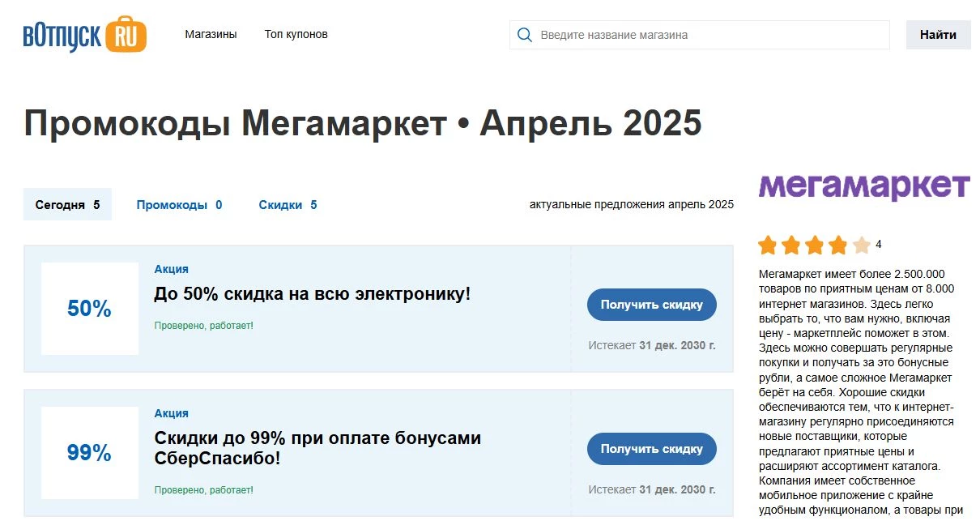
Task: Select the Мегамаркет brand logo
Action: (863, 185)
